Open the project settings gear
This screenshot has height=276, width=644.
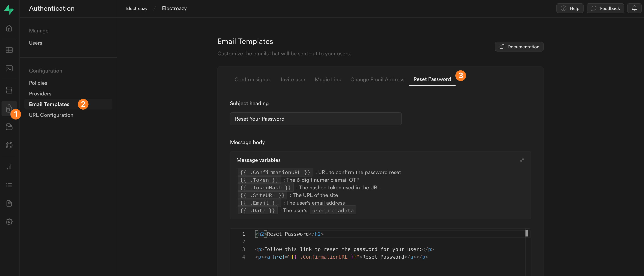9,222
